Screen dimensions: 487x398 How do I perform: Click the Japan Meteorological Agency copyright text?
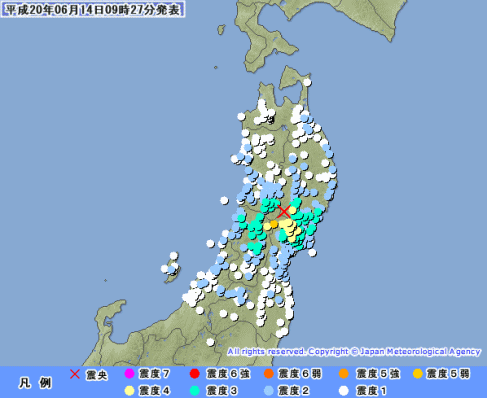click(x=354, y=352)
